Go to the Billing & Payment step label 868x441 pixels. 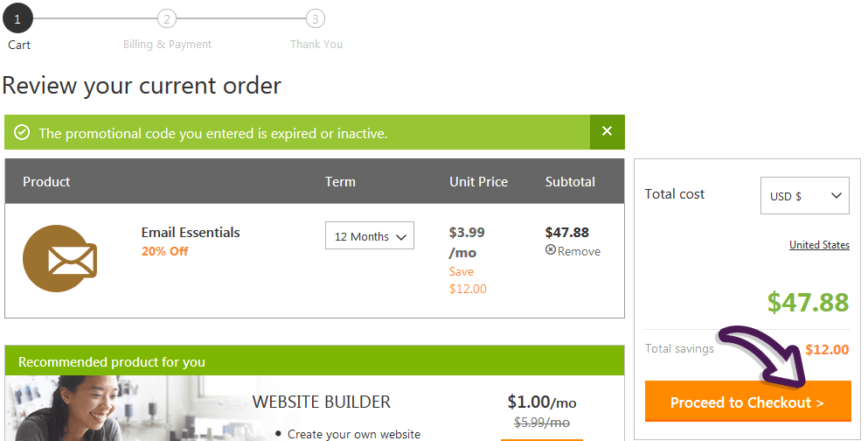(167, 45)
